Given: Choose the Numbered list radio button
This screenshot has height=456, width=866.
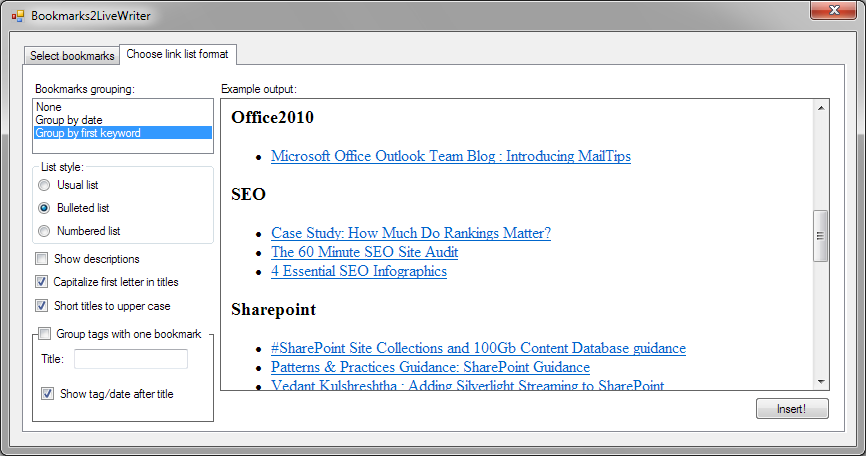Looking at the screenshot, I should 44,231.
